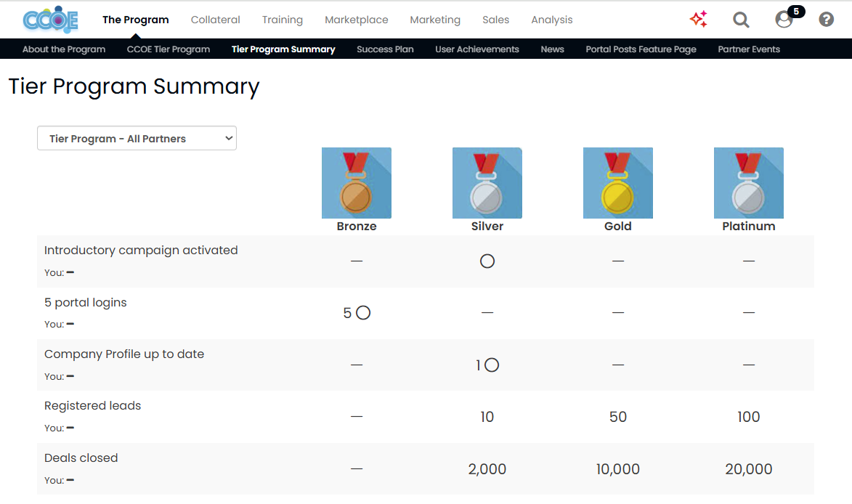852x504 pixels.
Task: Click Silver circle for Introductory campaign activated
Action: click(487, 261)
